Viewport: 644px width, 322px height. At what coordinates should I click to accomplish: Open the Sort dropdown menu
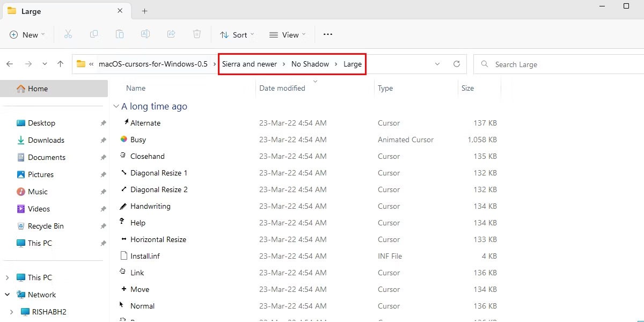pyautogui.click(x=237, y=35)
